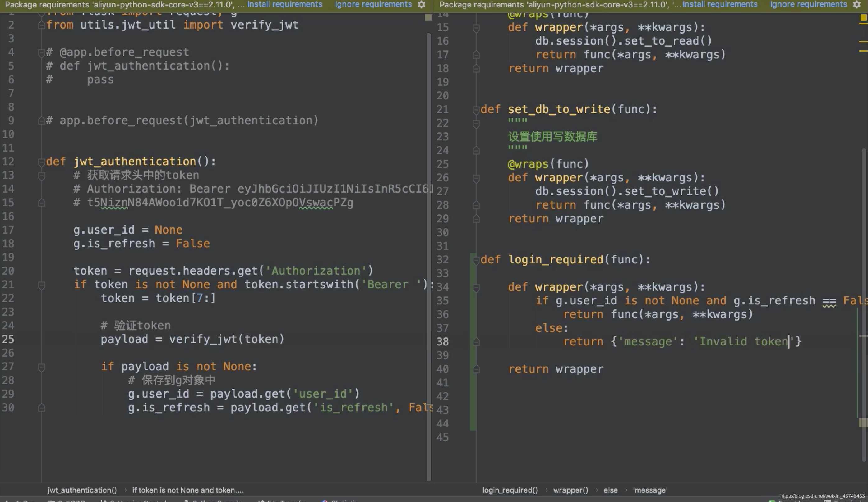868x502 pixels.
Task: Click Ignore requirements link in right editor banner
Action: (808, 4)
